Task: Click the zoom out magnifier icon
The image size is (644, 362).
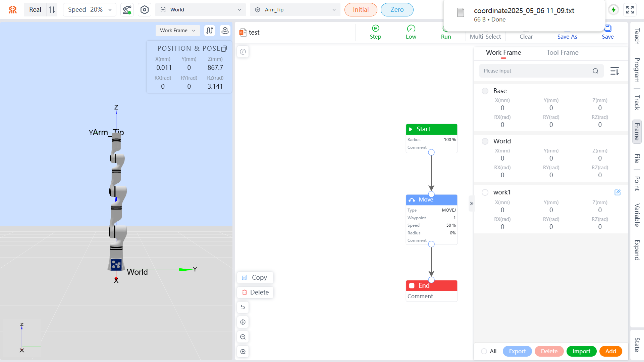Action: (x=243, y=337)
